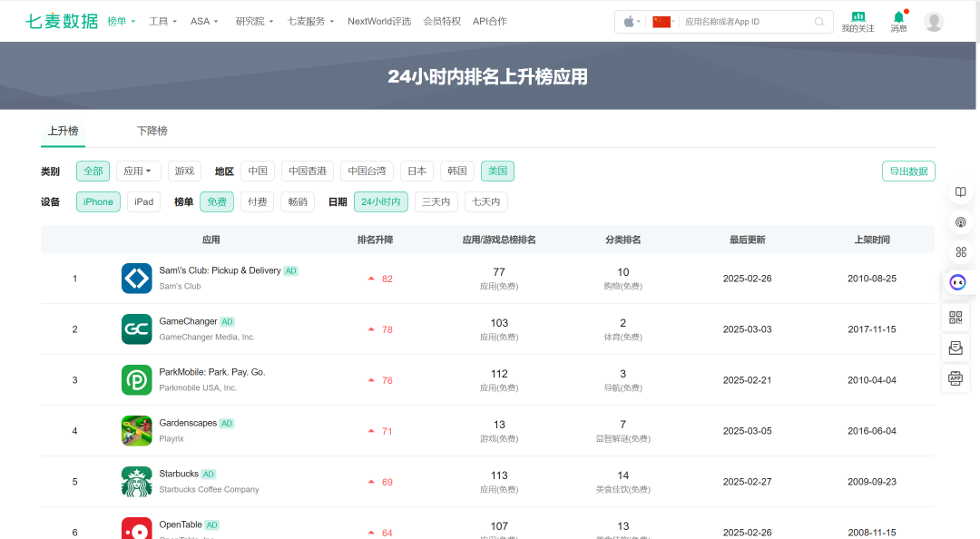Select region 中国

[258, 171]
